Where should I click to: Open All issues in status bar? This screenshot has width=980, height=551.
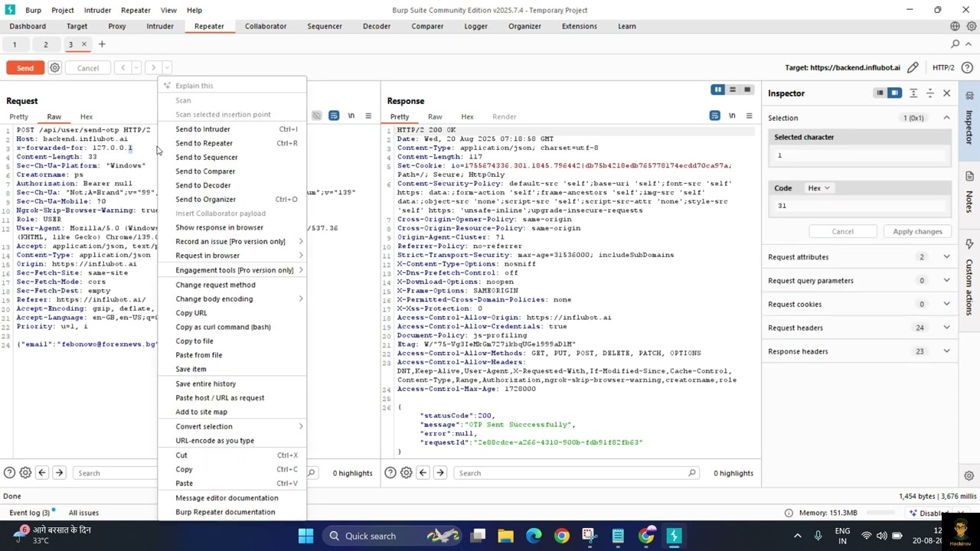click(x=83, y=513)
